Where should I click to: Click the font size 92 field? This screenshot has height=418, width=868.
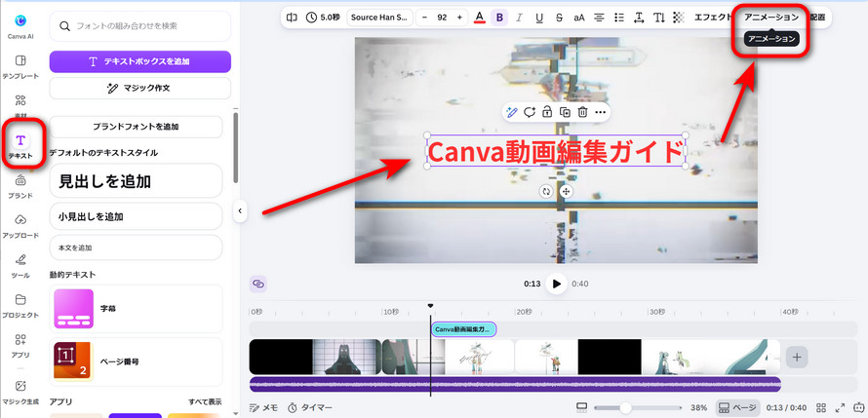point(442,18)
